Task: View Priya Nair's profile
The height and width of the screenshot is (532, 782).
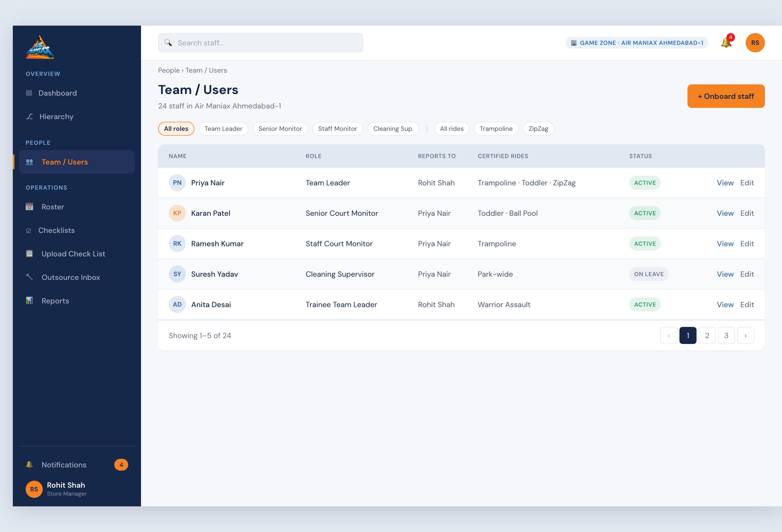Action: [x=725, y=183]
